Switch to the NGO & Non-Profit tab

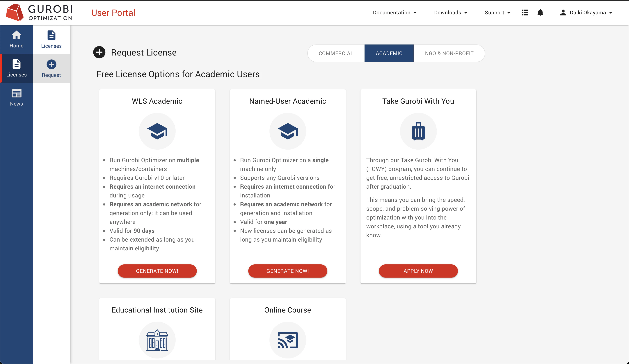point(449,53)
